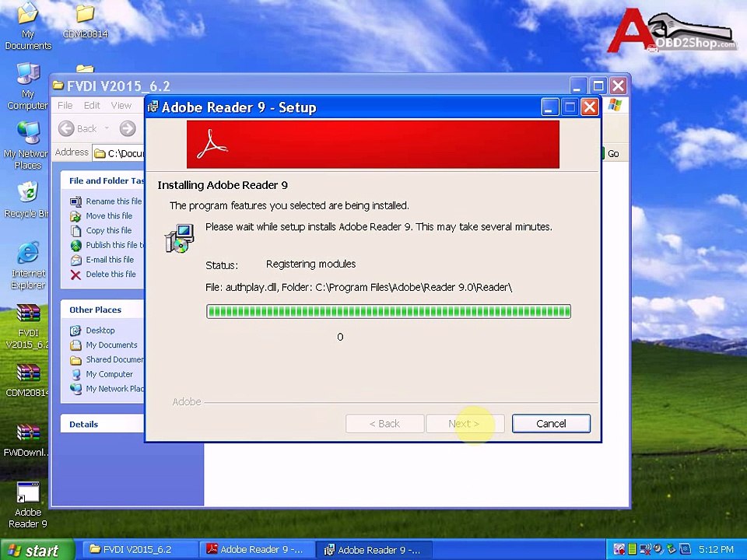Click E-mail this file task icon
747x560 pixels.
pyautogui.click(x=75, y=260)
